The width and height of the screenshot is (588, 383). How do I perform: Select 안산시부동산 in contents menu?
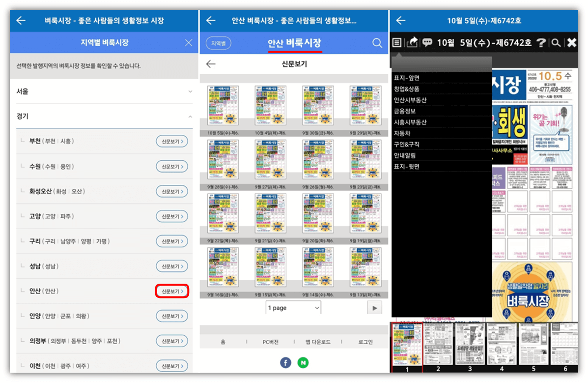pyautogui.click(x=442, y=100)
